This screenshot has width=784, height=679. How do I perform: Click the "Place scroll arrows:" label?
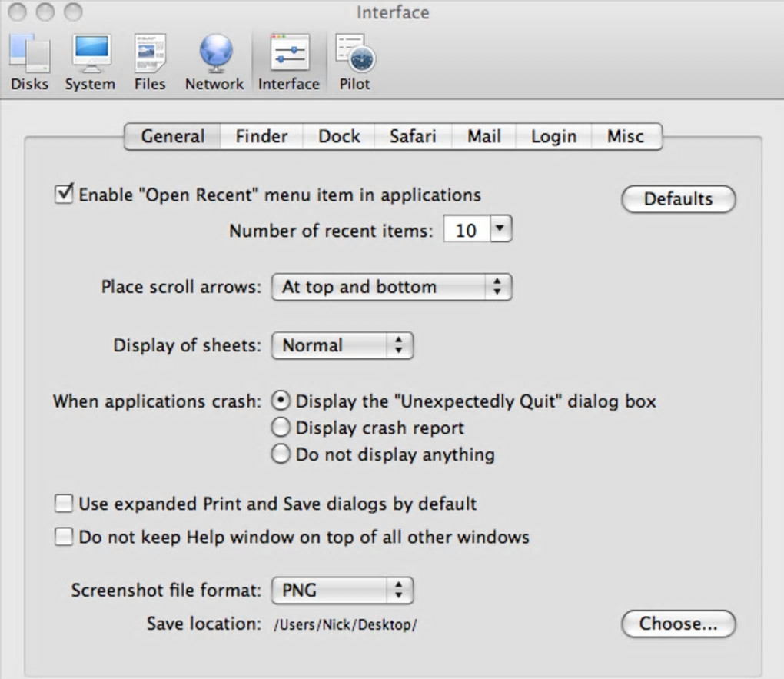click(x=181, y=287)
